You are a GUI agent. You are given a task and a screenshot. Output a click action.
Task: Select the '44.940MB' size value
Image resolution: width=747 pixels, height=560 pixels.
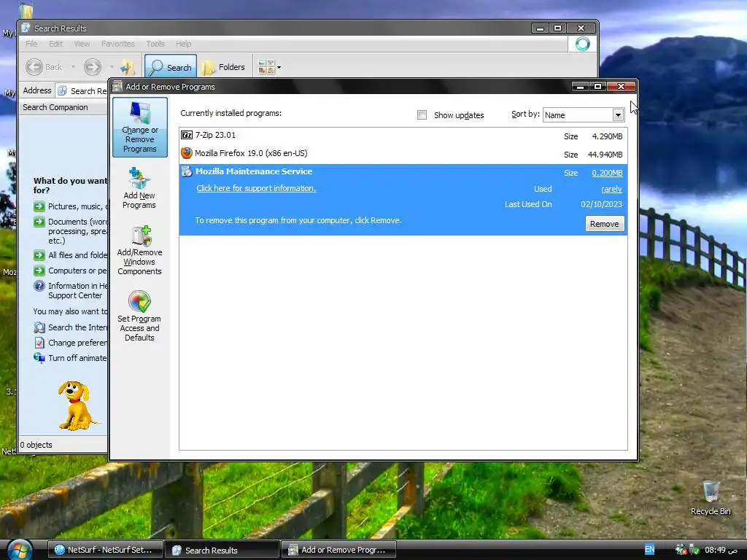pyautogui.click(x=605, y=155)
